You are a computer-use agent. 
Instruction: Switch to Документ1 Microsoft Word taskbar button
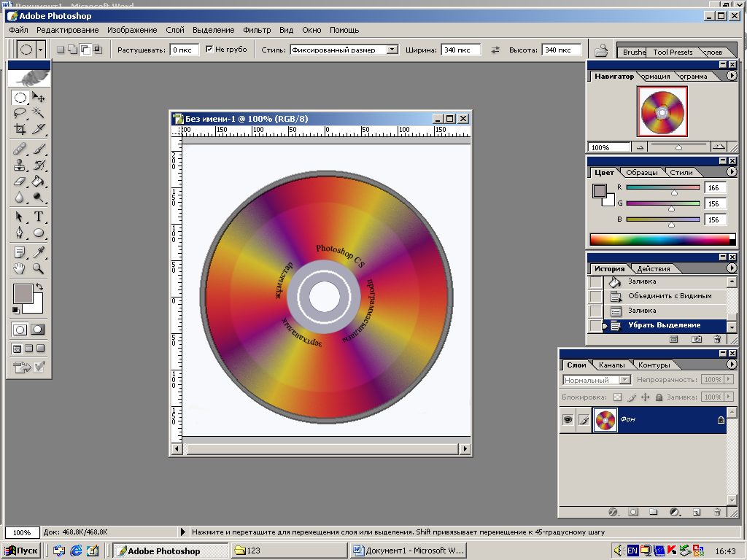[409, 551]
